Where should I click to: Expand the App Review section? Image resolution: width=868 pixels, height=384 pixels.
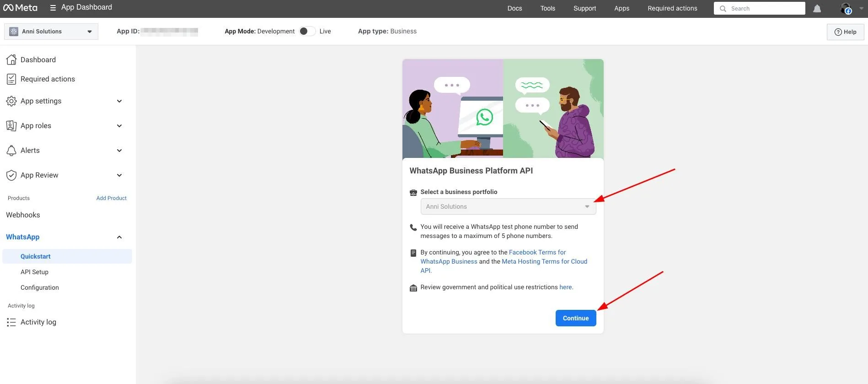[119, 175]
